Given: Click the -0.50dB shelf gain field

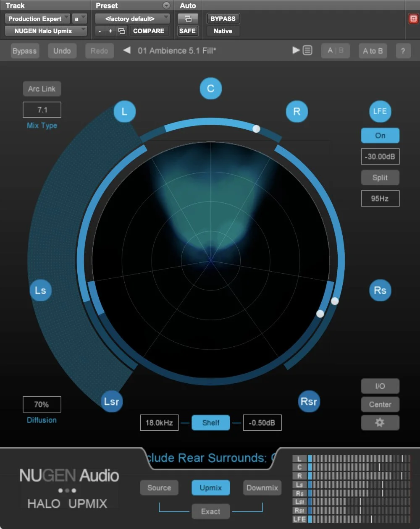Looking at the screenshot, I should pyautogui.click(x=262, y=423).
